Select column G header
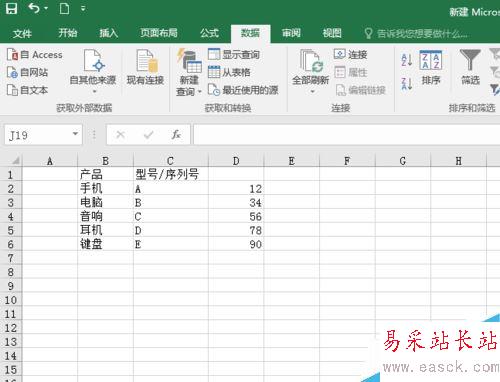 point(403,161)
